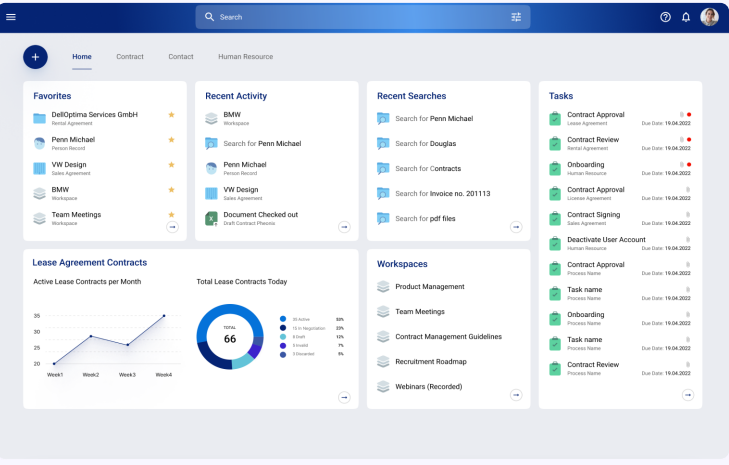This screenshot has height=465, width=729.
Task: Click In Negotiation legend color dot
Action: (283, 328)
